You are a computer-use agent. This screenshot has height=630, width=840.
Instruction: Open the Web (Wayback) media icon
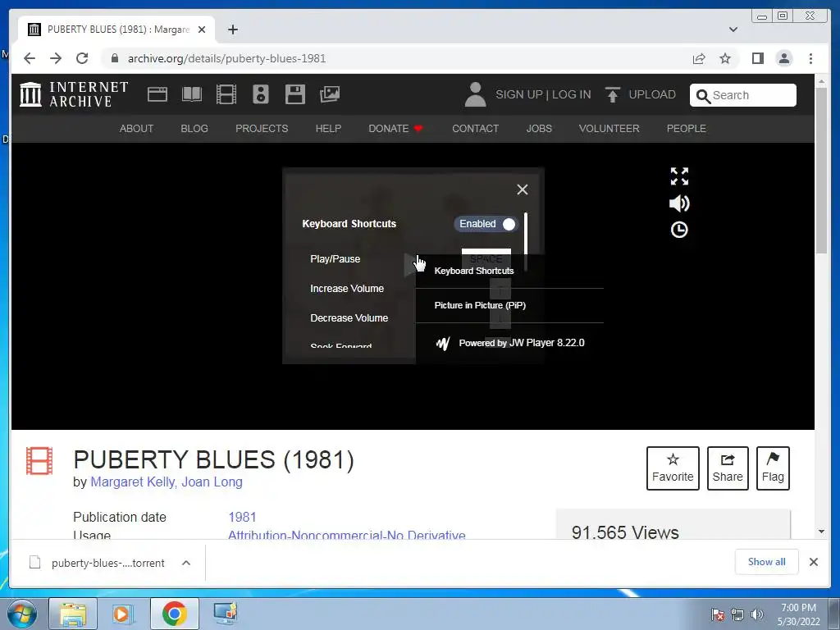click(x=157, y=94)
